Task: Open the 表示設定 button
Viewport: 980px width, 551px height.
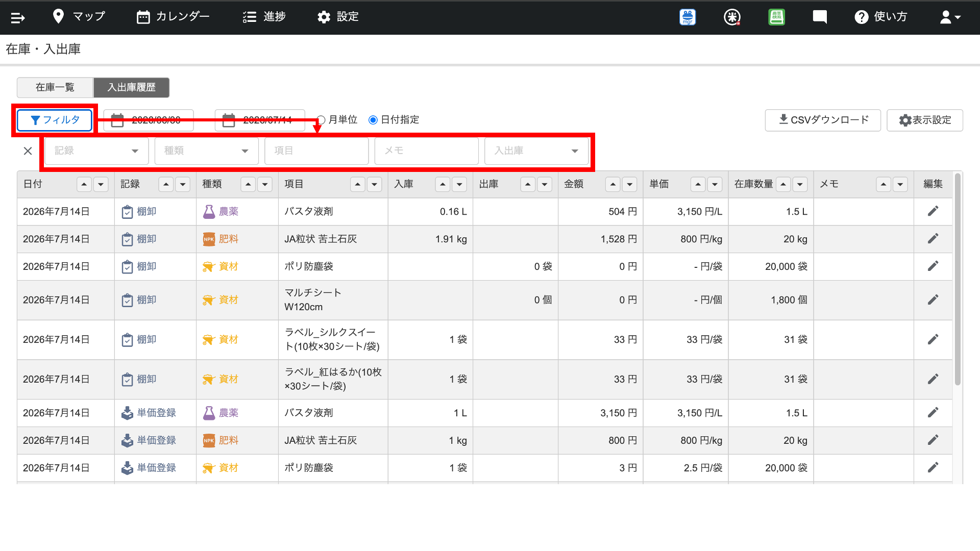Action: [x=925, y=120]
